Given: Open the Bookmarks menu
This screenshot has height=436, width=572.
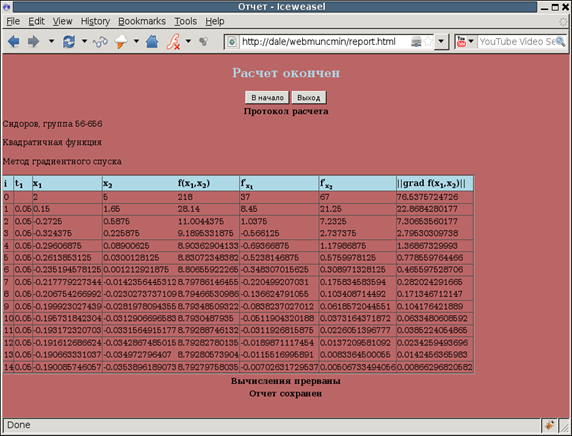Looking at the screenshot, I should tap(142, 22).
